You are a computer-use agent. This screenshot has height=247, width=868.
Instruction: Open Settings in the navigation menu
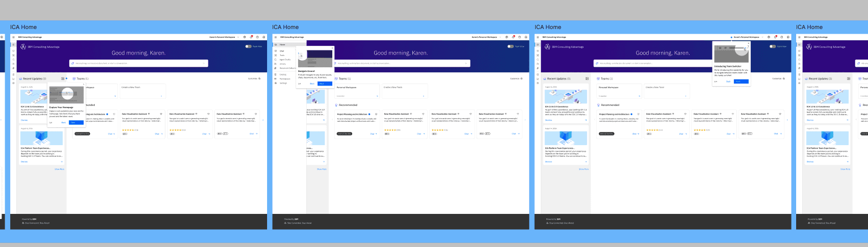pyautogui.click(x=283, y=83)
